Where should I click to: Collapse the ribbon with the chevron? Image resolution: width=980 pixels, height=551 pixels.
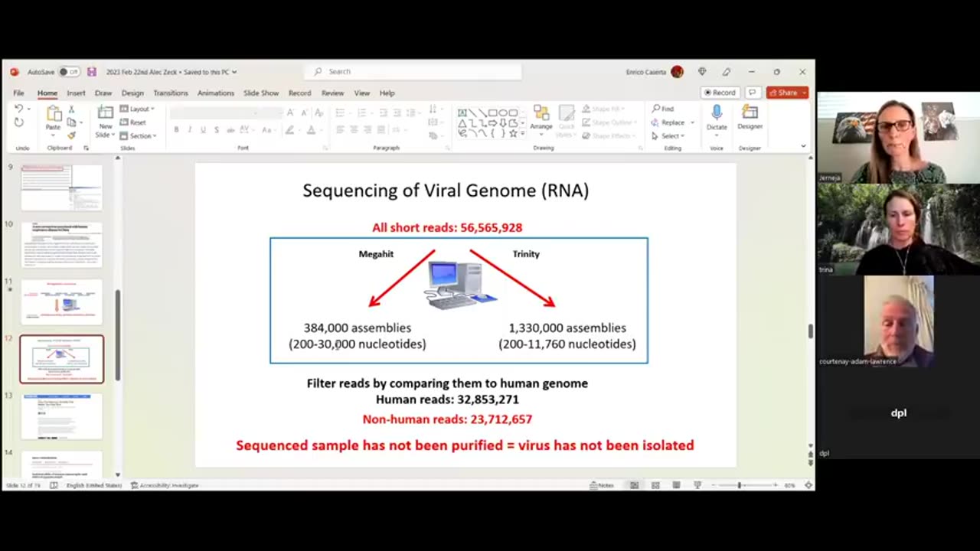(803, 146)
